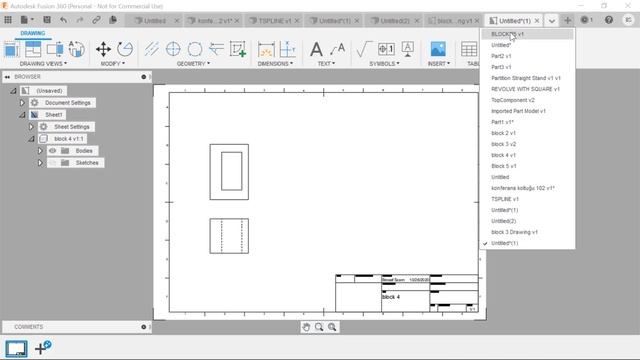
Task: Select the Base View tool
Action: click(12, 49)
